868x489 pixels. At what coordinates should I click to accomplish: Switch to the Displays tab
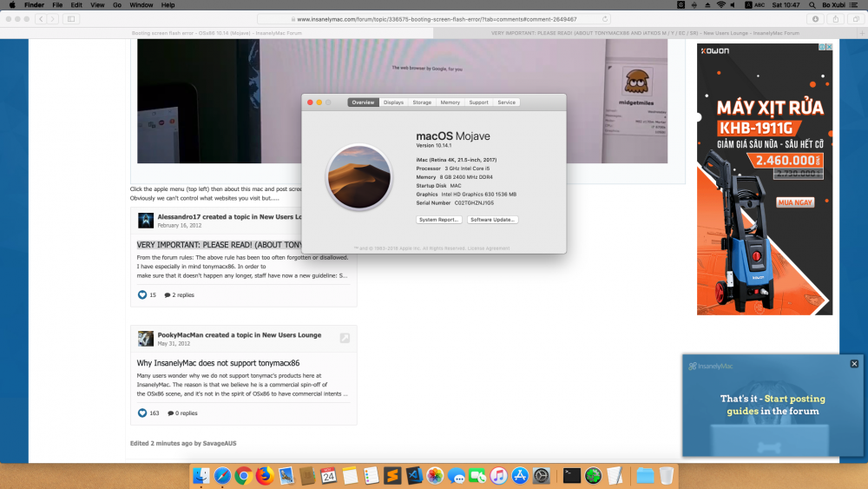pyautogui.click(x=393, y=102)
